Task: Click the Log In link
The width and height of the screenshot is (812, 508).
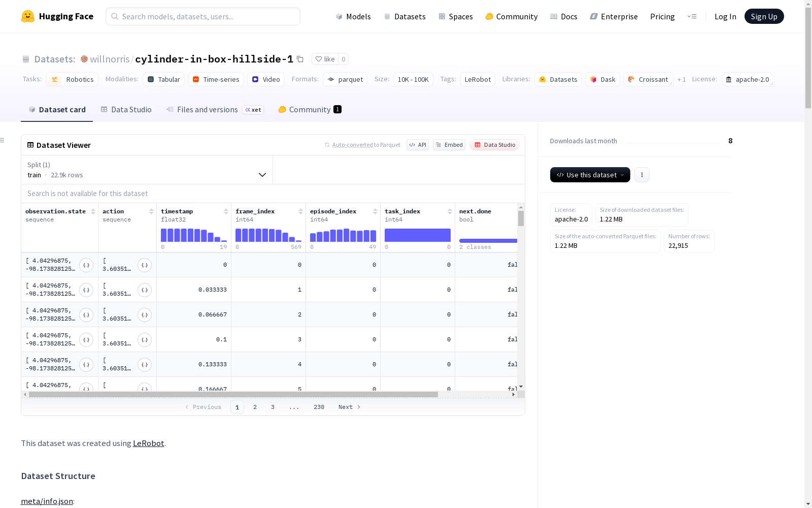Action: pos(725,16)
